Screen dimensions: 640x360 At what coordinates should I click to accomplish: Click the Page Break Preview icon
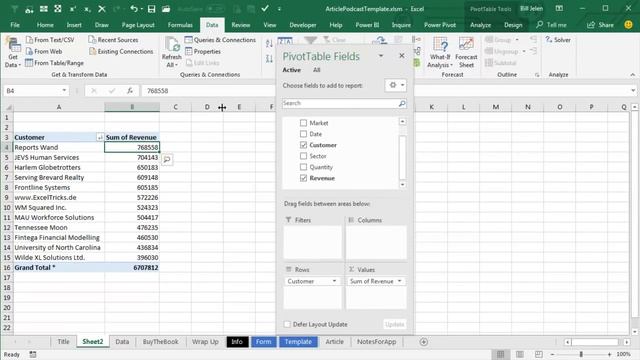pos(539,354)
